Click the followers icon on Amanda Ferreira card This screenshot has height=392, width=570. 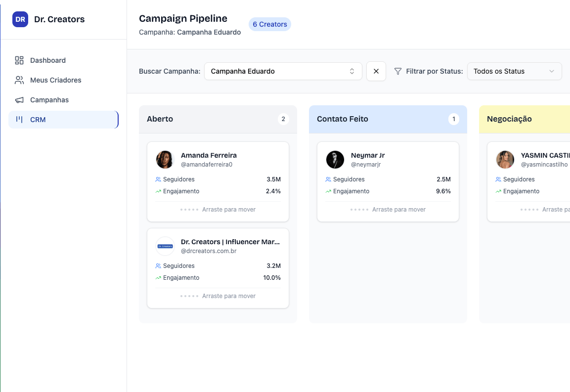(x=158, y=179)
